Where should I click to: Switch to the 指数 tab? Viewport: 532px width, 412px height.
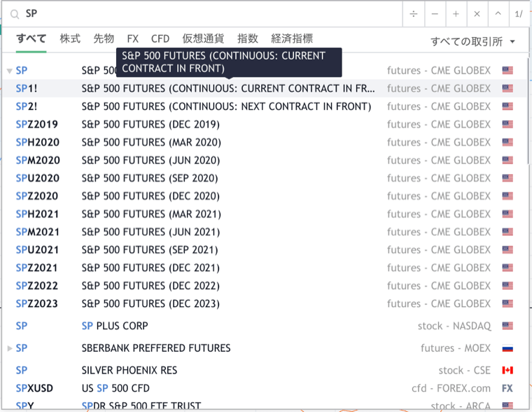point(247,39)
